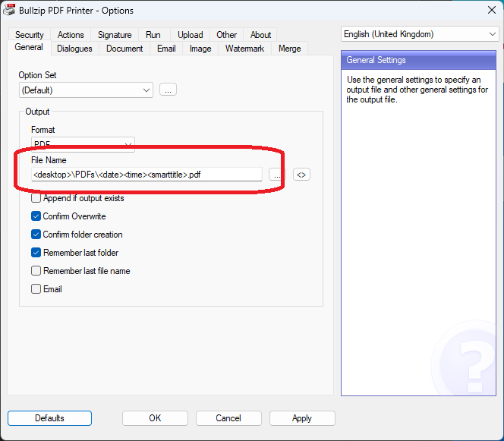Confirm settings with OK
The width and height of the screenshot is (504, 441).
pos(155,418)
